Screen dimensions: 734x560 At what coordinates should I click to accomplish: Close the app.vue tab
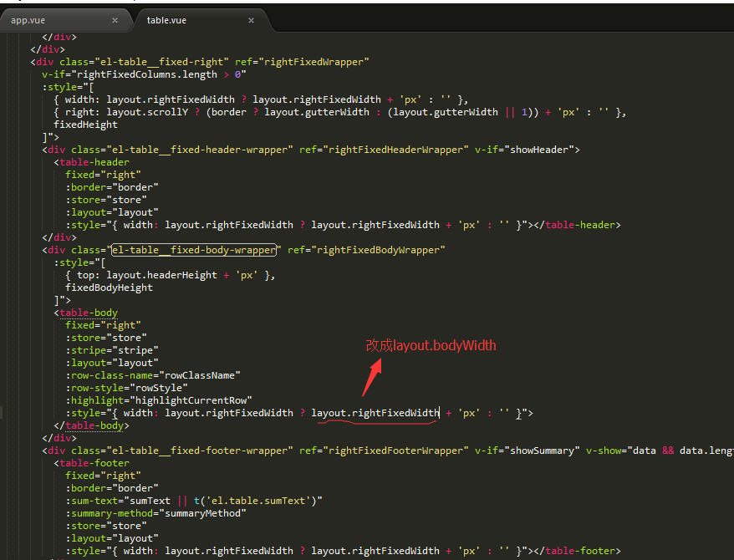coord(115,21)
